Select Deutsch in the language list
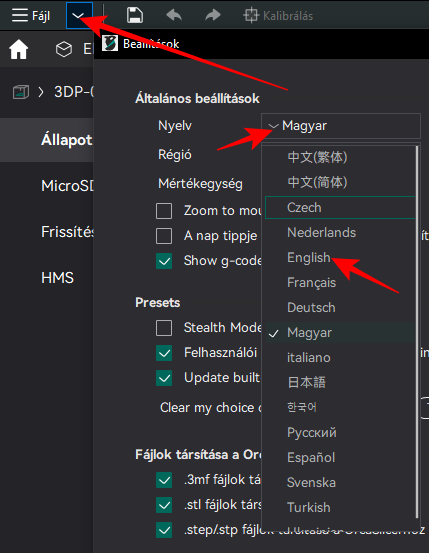The image size is (429, 553). coord(311,308)
